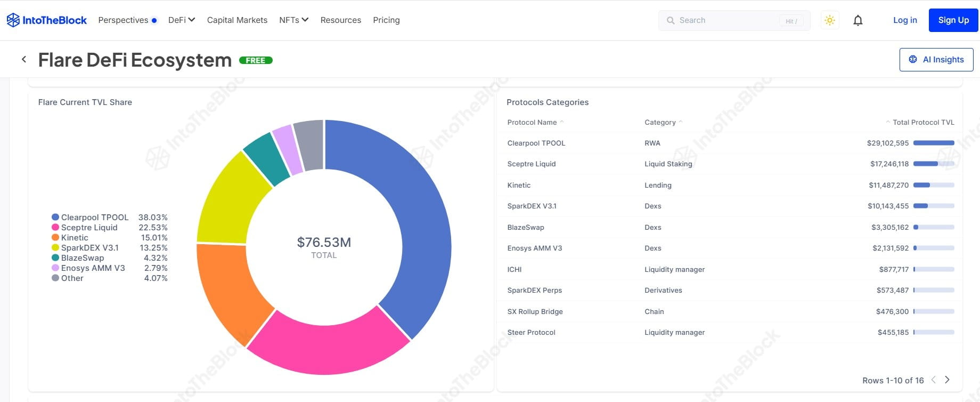Open the notifications bell
The height and width of the screenshot is (402, 980).
click(857, 20)
